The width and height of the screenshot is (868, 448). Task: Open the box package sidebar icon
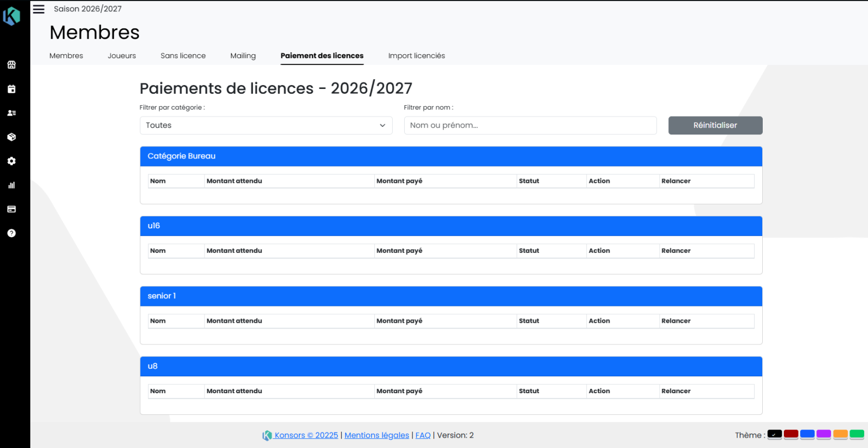pos(11,137)
